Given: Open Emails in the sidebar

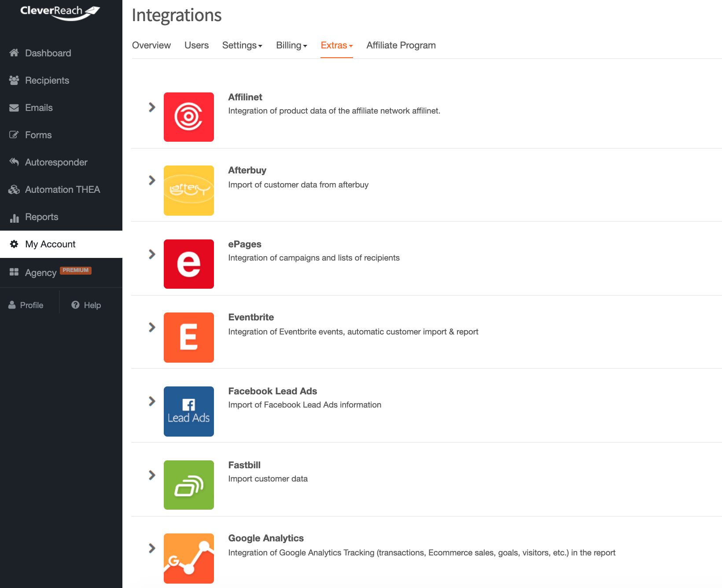Looking at the screenshot, I should pyautogui.click(x=61, y=108).
